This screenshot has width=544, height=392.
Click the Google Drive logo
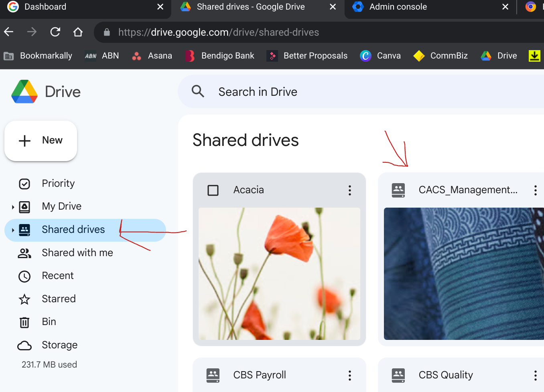24,92
